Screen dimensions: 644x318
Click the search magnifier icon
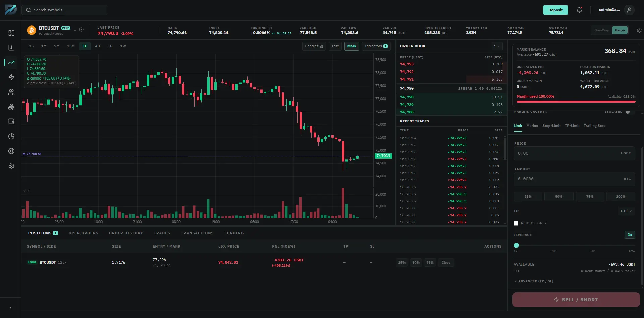(x=29, y=10)
